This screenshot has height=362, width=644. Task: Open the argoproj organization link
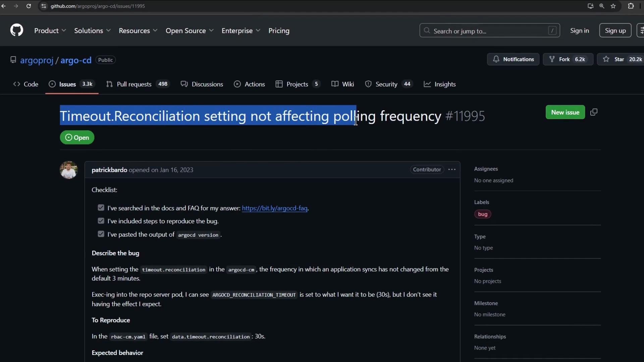(x=37, y=60)
